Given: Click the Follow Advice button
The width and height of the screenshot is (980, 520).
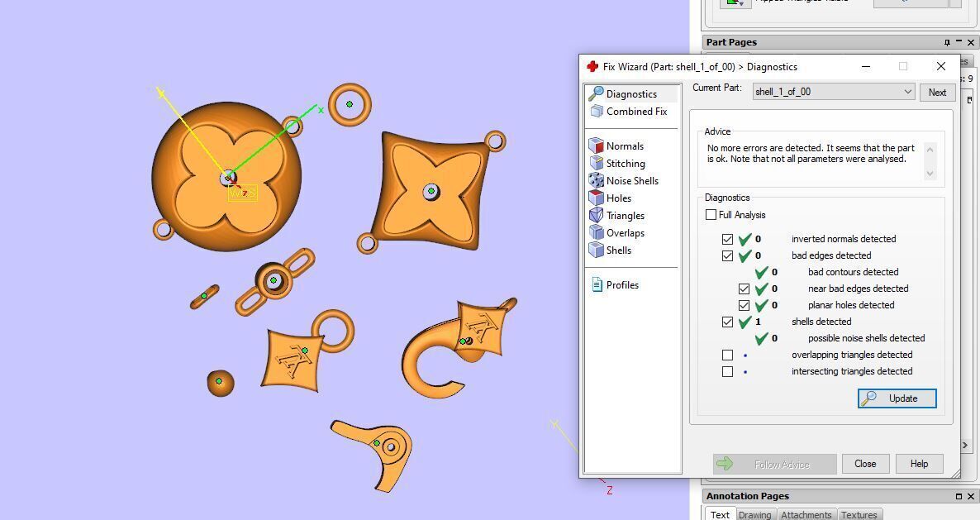Looking at the screenshot, I should pos(774,464).
